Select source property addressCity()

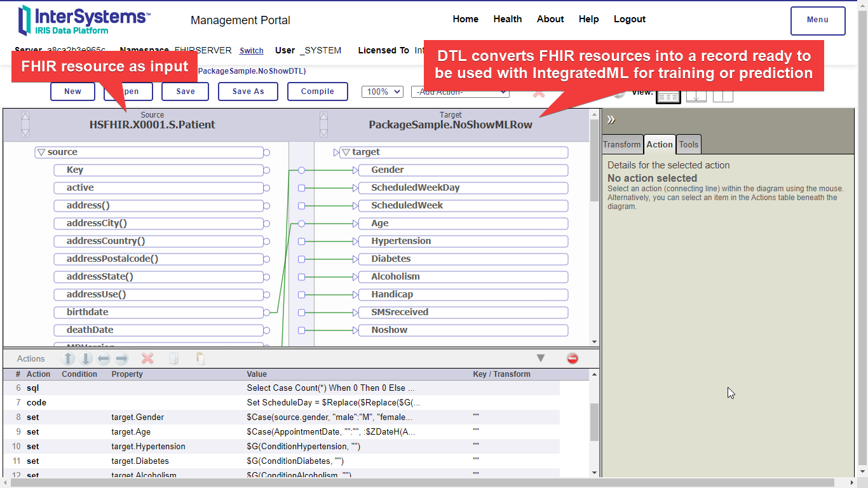point(158,223)
